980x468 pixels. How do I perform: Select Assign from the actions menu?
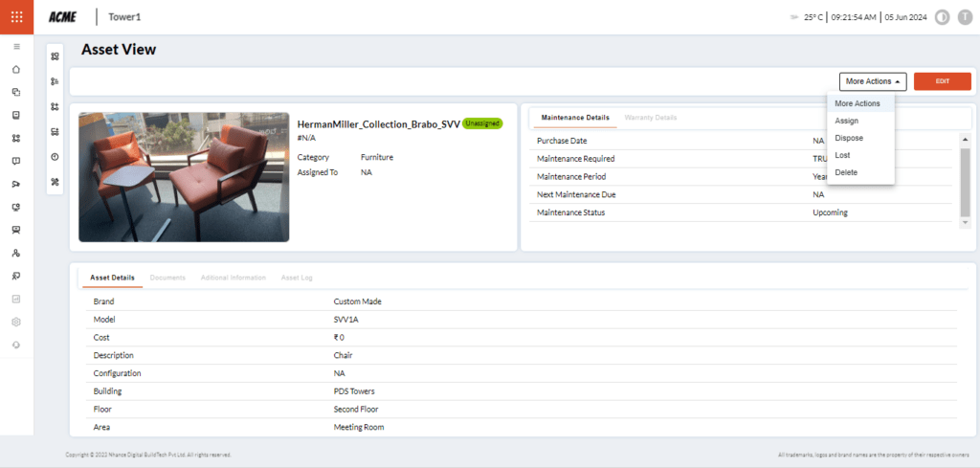[847, 121]
